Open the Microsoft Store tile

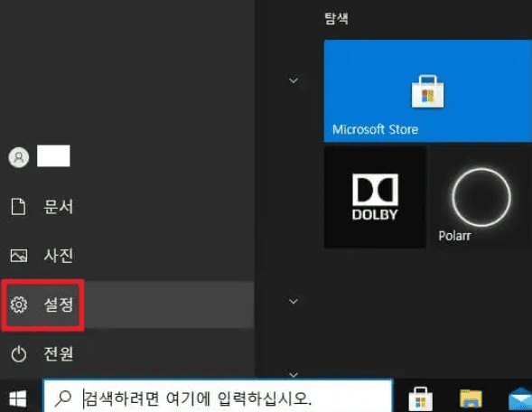pos(427,90)
